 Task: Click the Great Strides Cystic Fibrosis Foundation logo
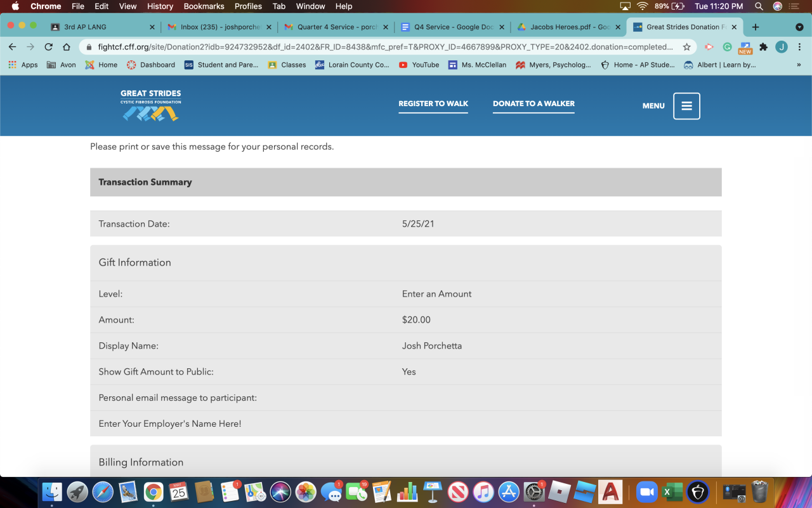pyautogui.click(x=151, y=105)
